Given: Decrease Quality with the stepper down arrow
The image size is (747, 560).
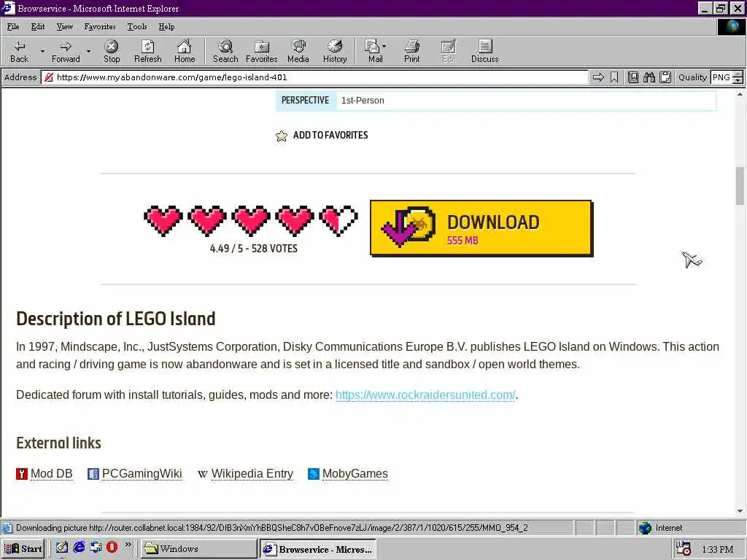Looking at the screenshot, I should point(738,80).
